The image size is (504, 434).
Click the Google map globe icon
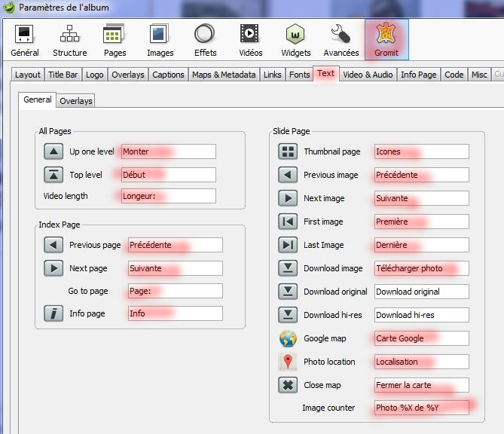(288, 338)
